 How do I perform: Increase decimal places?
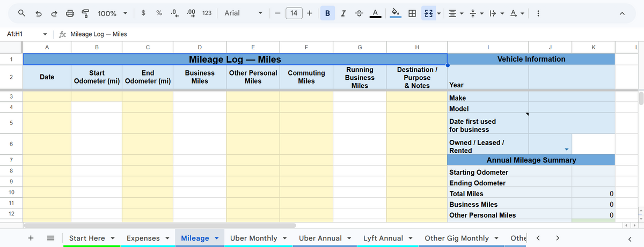191,13
